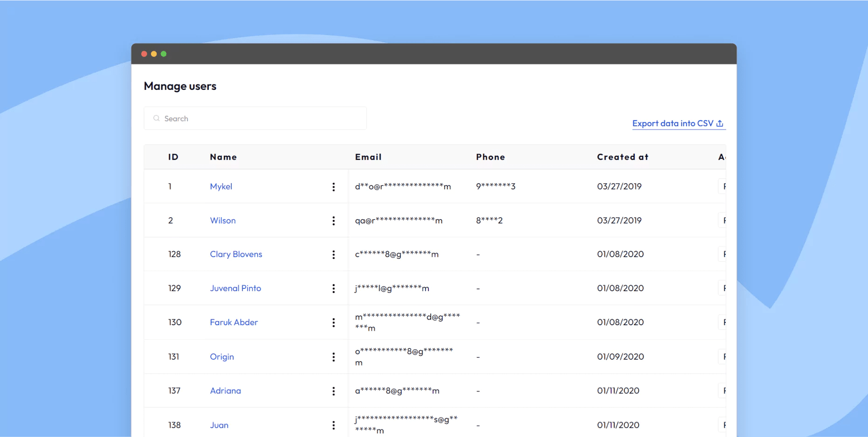Select created date in Juan's row
868x437 pixels.
[618, 425]
